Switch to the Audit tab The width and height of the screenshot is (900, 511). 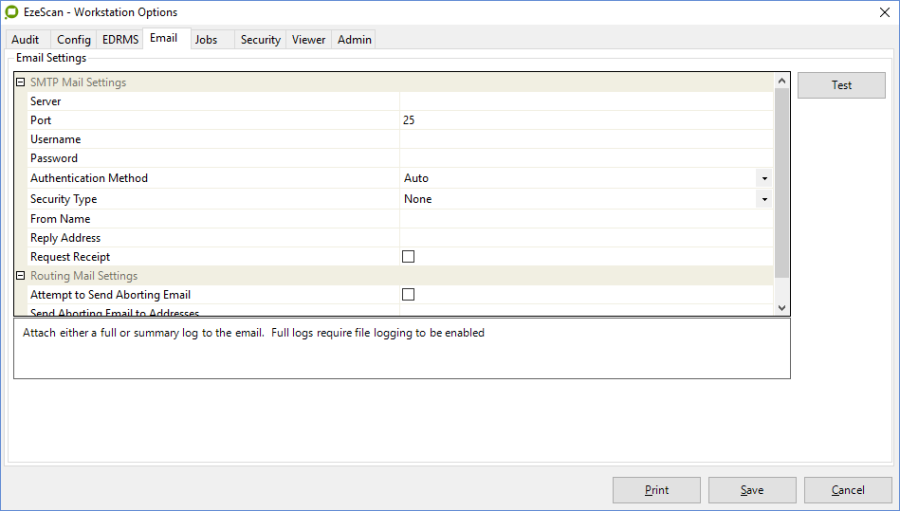click(26, 40)
